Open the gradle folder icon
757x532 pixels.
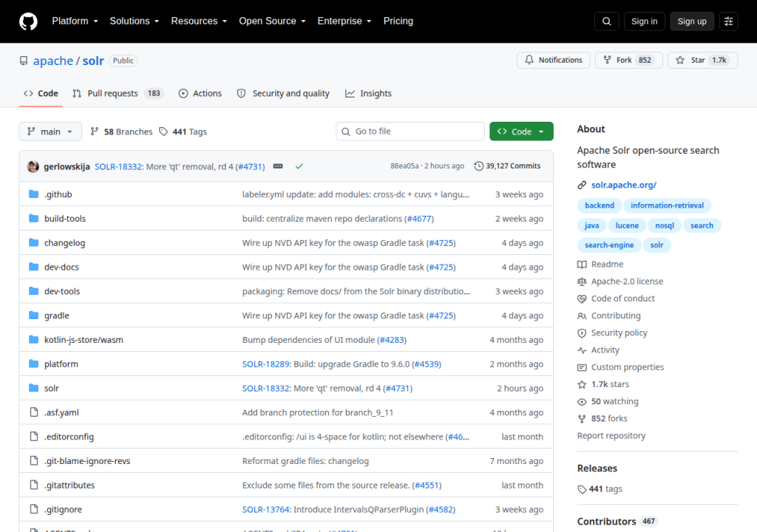[34, 316]
